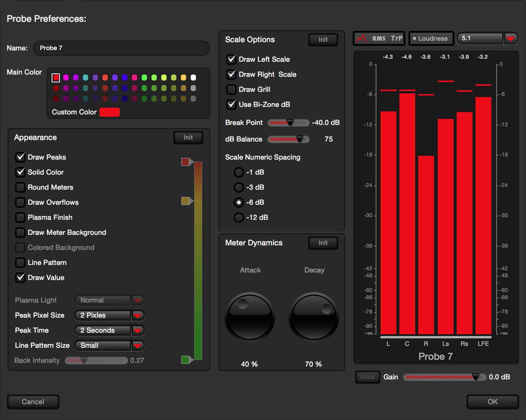Select the white main color swatch
Image resolution: width=526 pixels, height=420 pixels.
[193, 78]
